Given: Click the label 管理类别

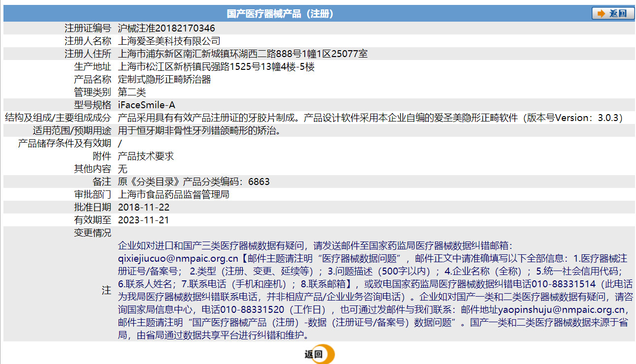Looking at the screenshot, I should 93,92.
